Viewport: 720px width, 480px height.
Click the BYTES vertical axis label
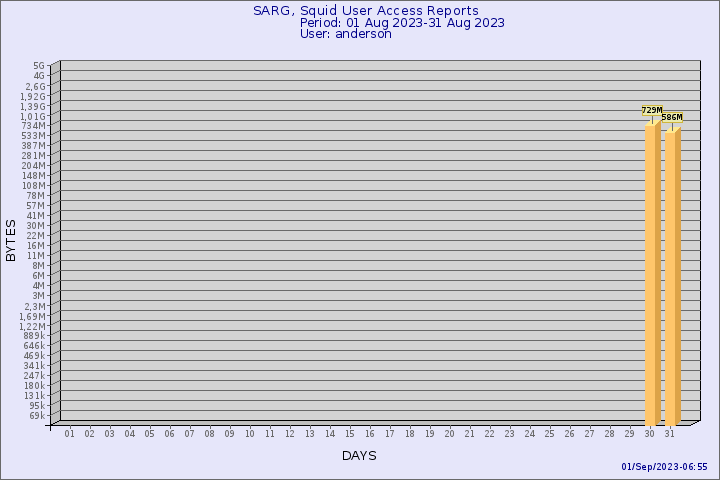tap(11, 240)
